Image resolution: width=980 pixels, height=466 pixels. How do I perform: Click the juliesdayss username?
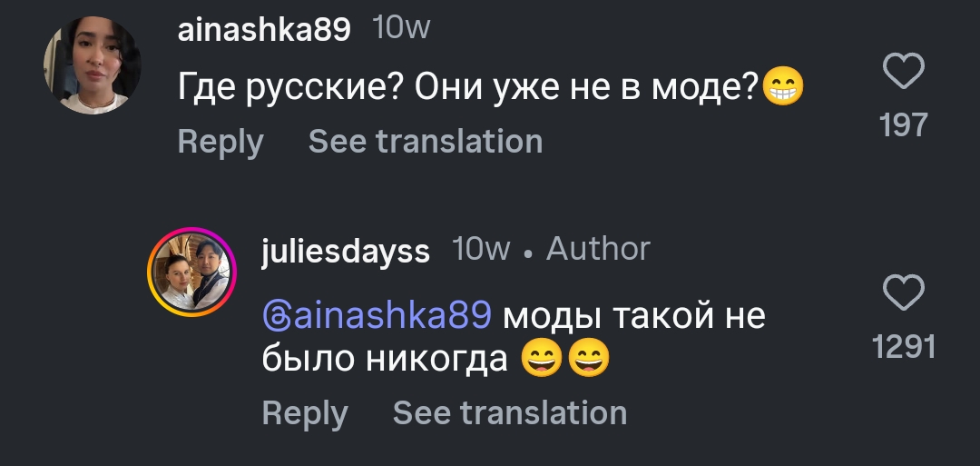(346, 252)
